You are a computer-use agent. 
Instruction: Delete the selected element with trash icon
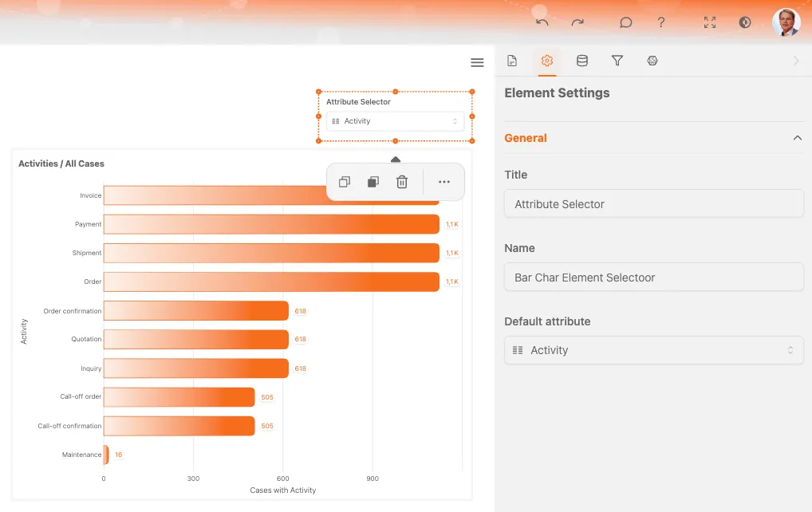(402, 182)
